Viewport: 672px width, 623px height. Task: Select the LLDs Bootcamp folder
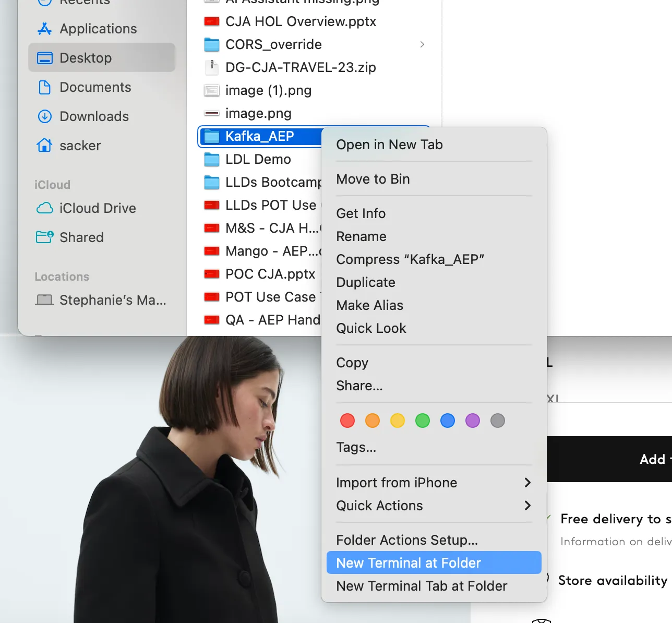[273, 182]
